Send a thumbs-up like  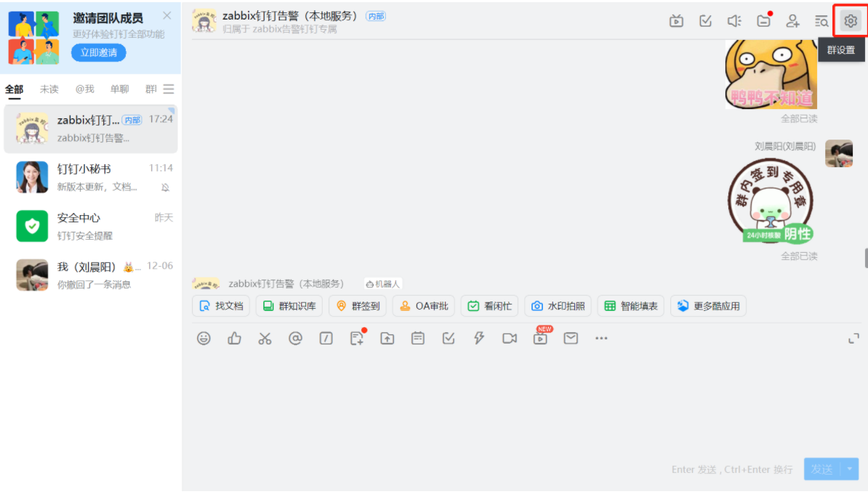(x=234, y=338)
